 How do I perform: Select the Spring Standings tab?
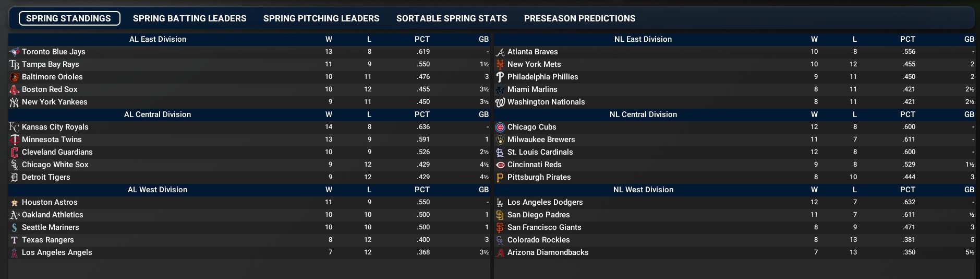tap(69, 18)
